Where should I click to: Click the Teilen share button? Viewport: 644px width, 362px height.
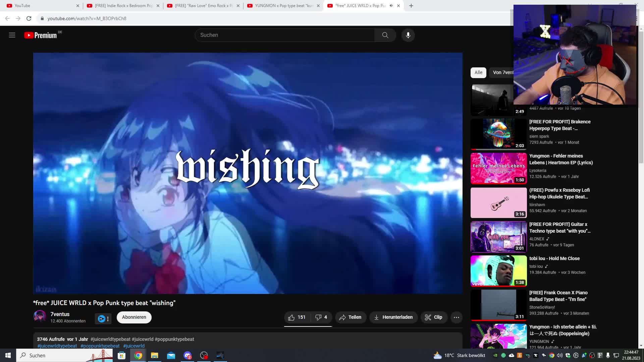[351, 317]
